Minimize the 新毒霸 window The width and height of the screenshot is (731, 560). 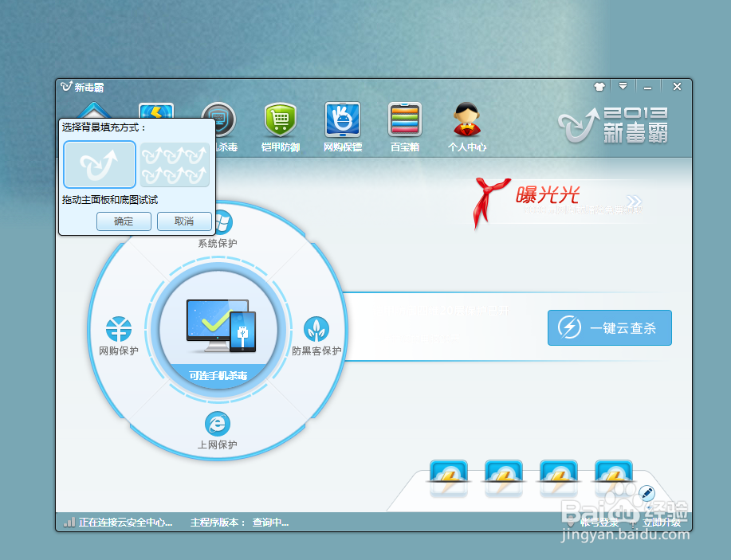647,87
